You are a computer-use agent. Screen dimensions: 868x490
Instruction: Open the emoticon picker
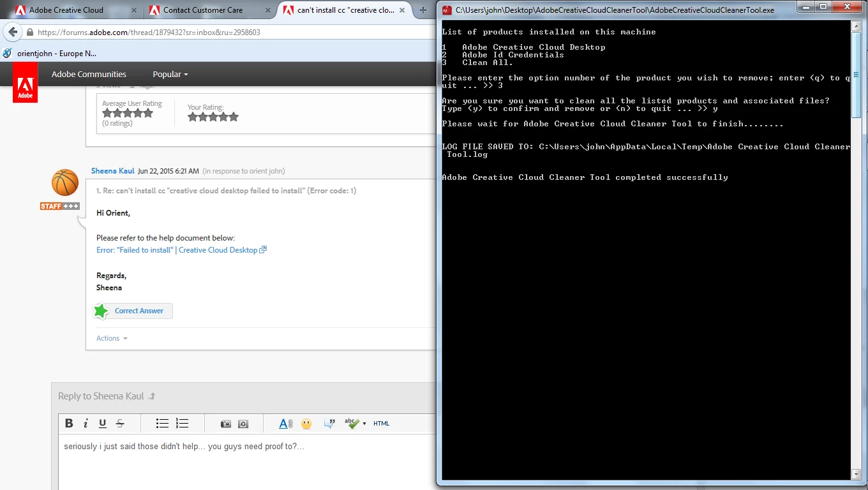306,424
